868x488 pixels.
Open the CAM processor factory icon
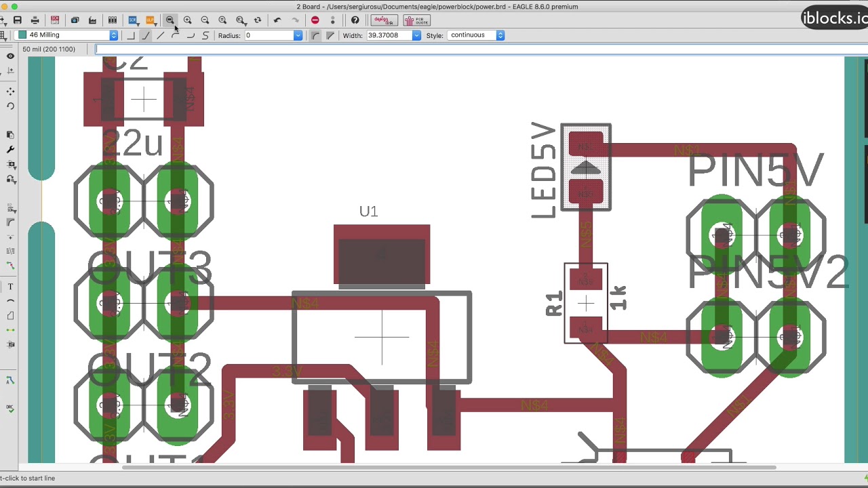click(92, 20)
